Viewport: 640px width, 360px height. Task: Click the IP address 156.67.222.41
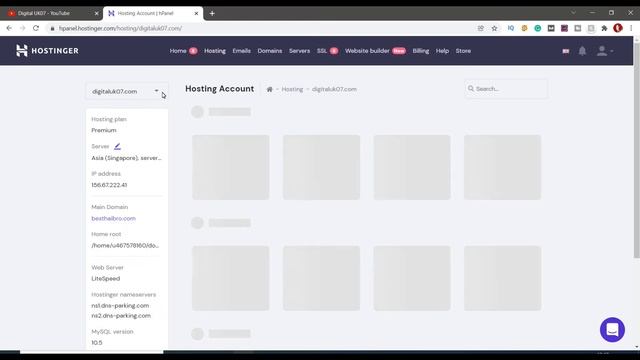(109, 185)
